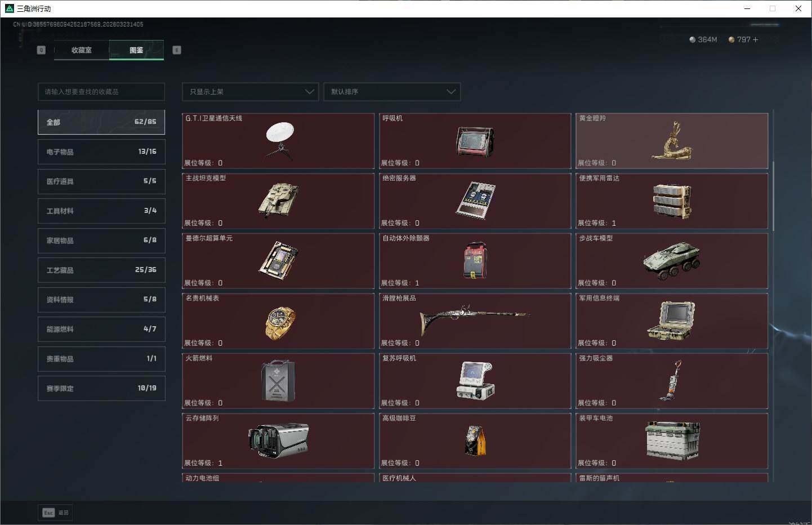The image size is (812, 525).
Task: Choose the 强力吸尘器 vacuum cleaner item
Action: [672, 381]
